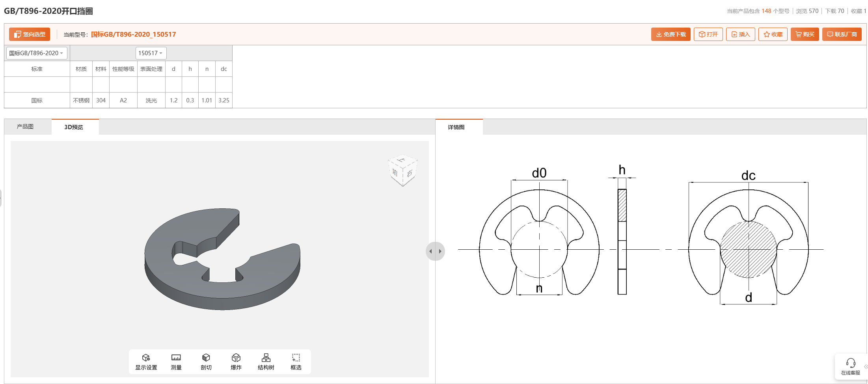The width and height of the screenshot is (868, 384).
Task: Open the 显示设置 display settings tool
Action: (x=146, y=361)
